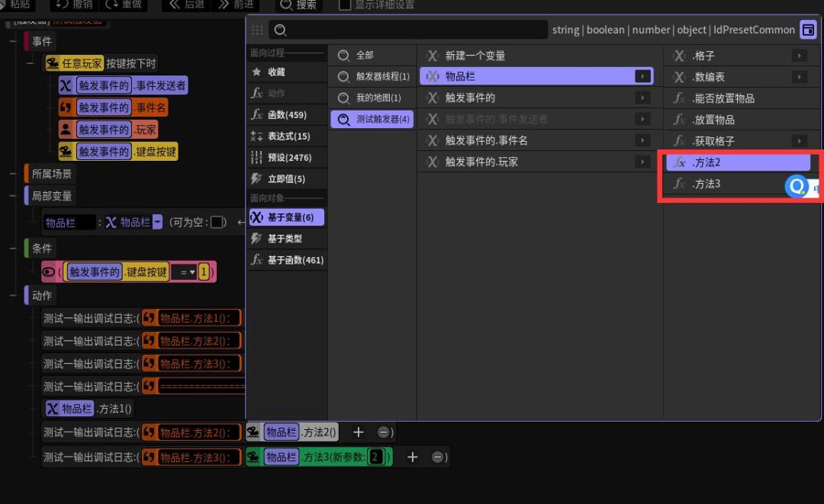Expand .数编表 submenu arrow
Viewport: 824px width, 504px height.
800,77
